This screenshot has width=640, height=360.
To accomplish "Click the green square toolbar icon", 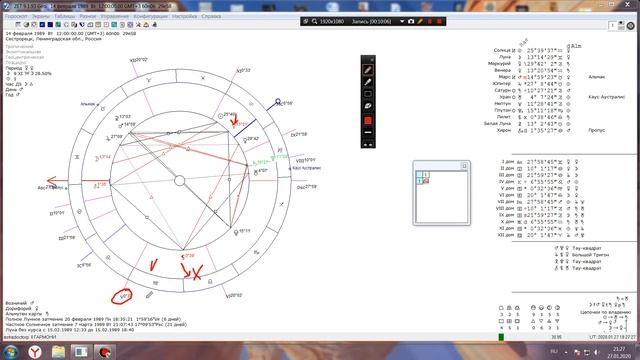I will [58, 24].
